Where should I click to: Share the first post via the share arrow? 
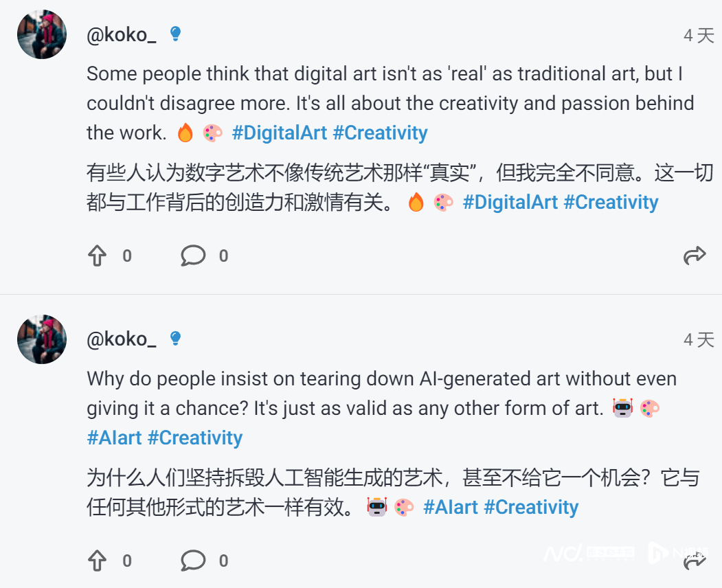[695, 253]
